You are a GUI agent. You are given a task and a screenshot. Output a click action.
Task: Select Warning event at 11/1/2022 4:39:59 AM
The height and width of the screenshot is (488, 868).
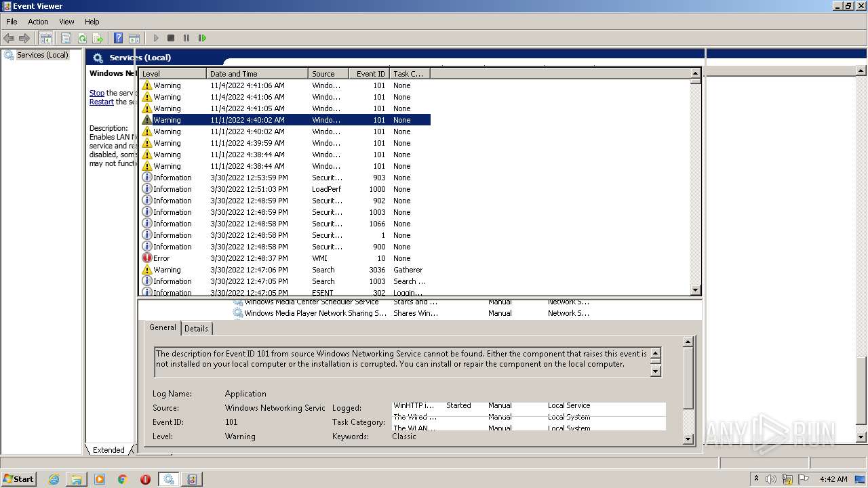coord(285,143)
